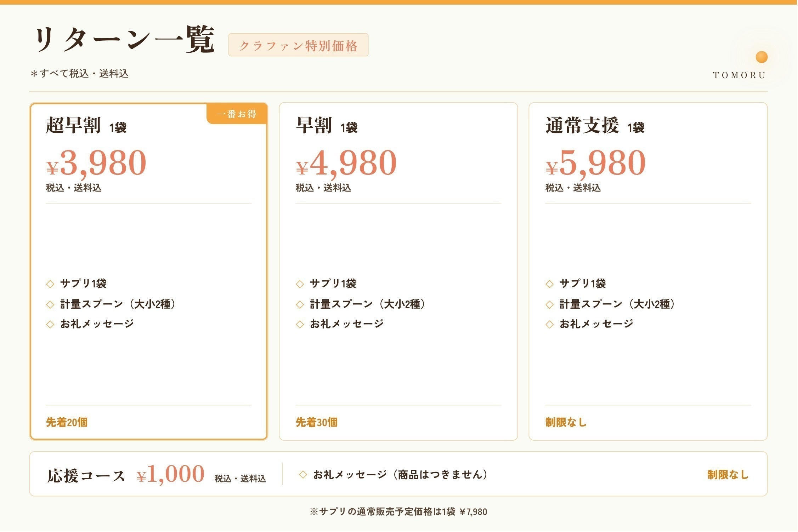Click 制限なし in the 通常支援 card

[566, 423]
